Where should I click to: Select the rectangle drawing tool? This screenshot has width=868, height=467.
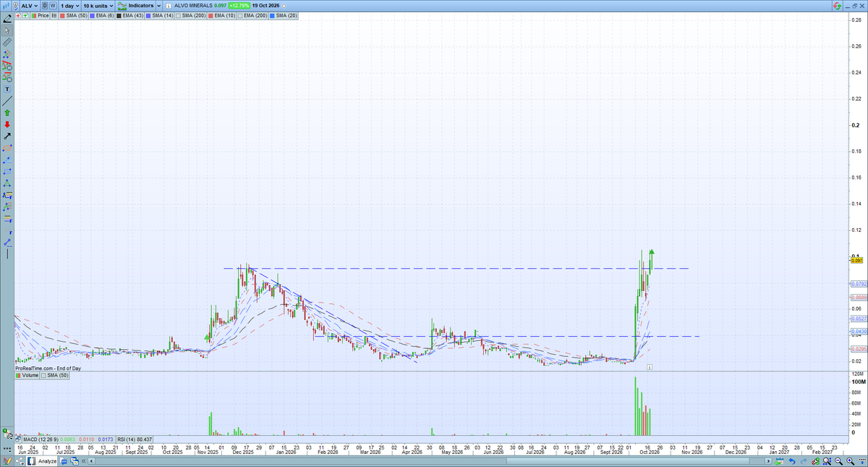(7, 171)
